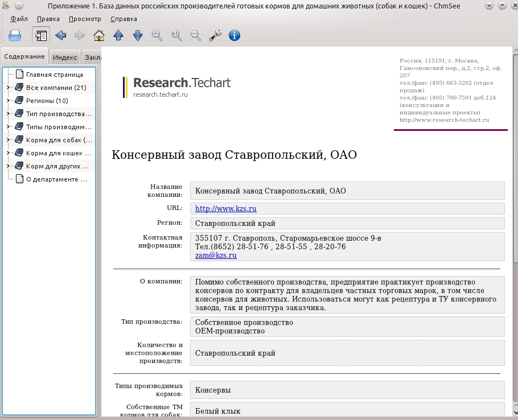Click the address 355107 г. Ставрополь line
Viewport: 518px width, 420px height.
tap(288, 238)
